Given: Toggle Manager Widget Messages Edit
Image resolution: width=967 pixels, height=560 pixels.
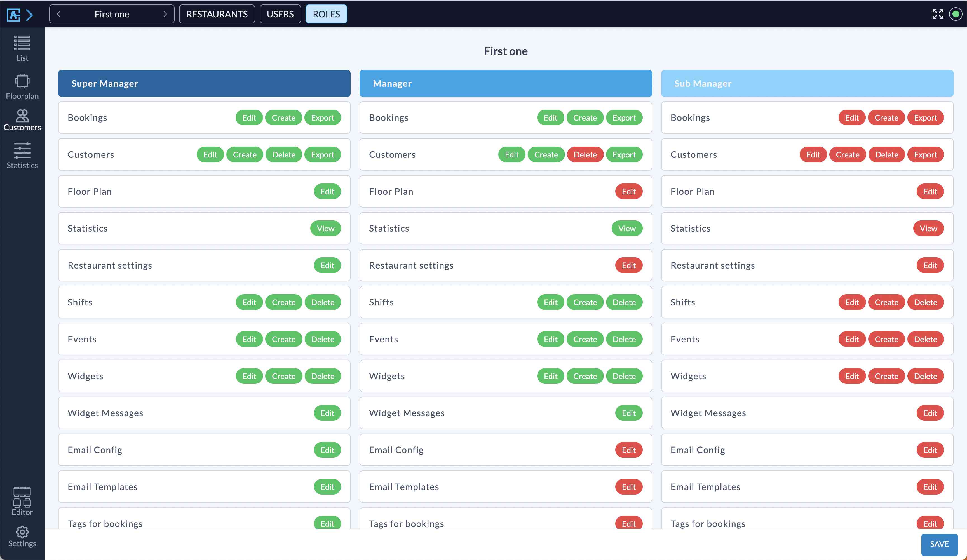Looking at the screenshot, I should 628,413.
